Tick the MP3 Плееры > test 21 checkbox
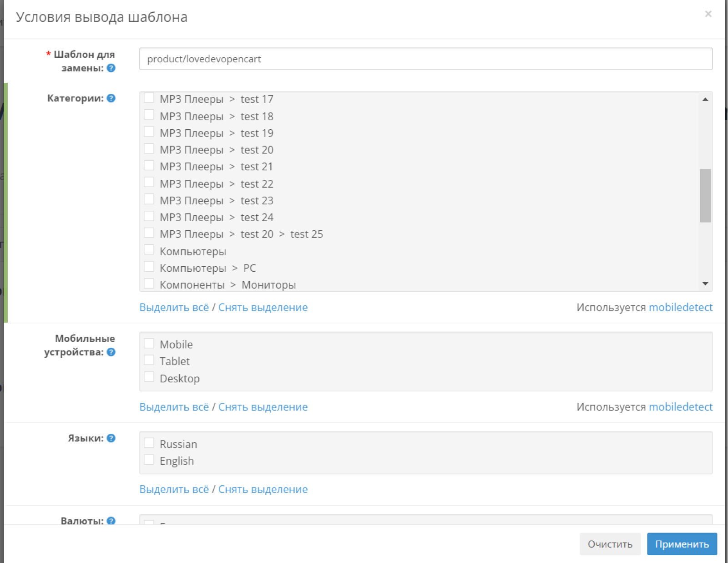 [149, 165]
